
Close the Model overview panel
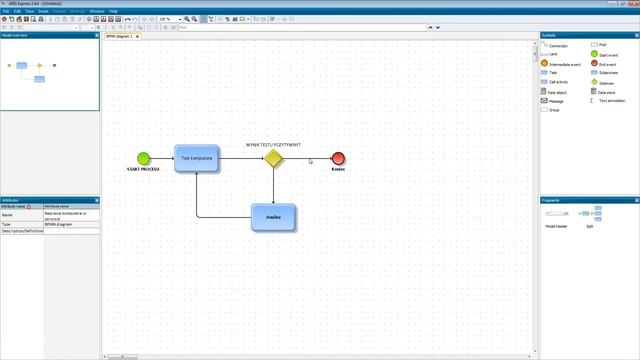point(97,36)
